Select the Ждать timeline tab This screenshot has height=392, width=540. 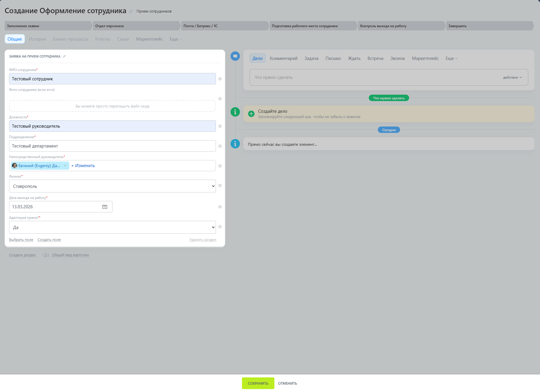pos(354,58)
